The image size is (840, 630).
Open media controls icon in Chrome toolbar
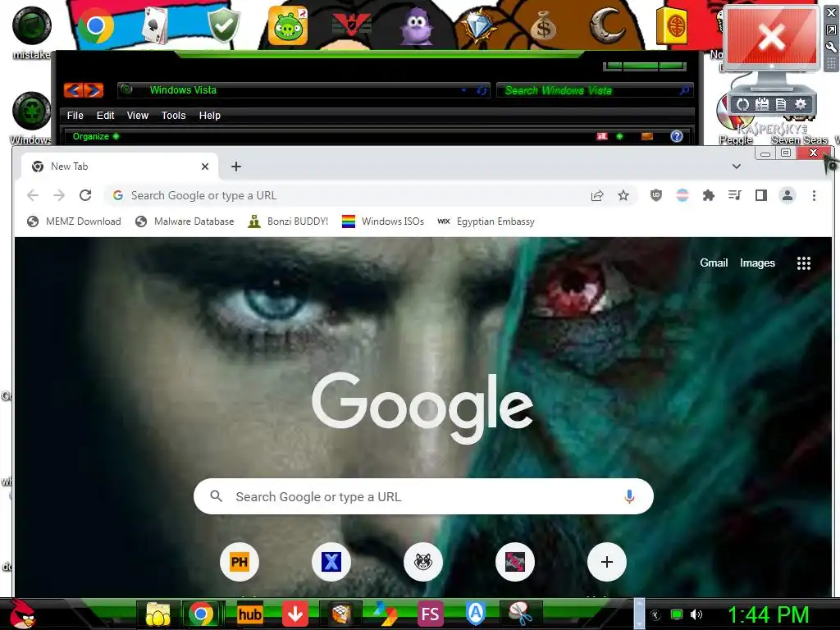(734, 195)
